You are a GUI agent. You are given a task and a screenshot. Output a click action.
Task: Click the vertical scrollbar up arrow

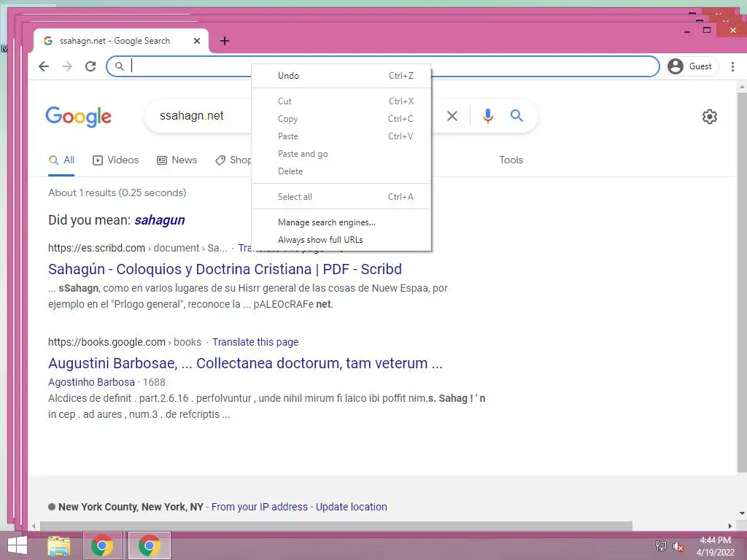pyautogui.click(x=742, y=87)
